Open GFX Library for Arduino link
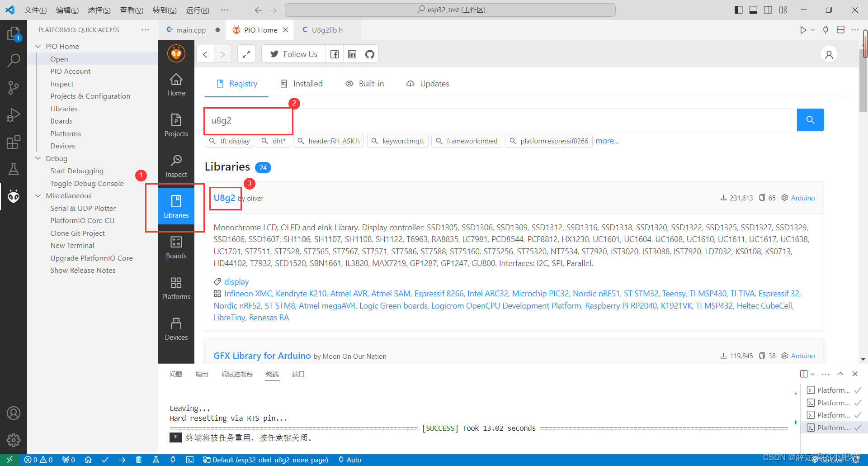868x466 pixels. coord(262,356)
